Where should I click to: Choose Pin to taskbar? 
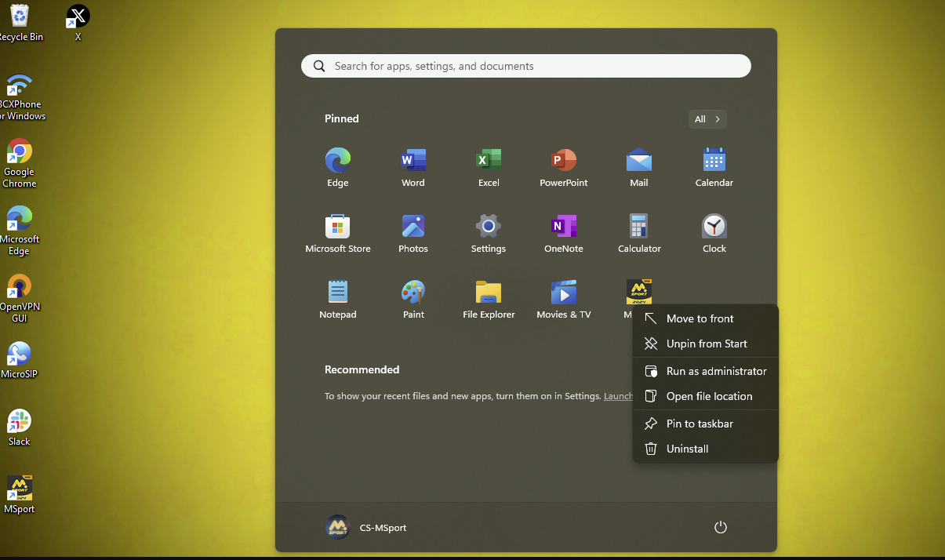point(706,424)
